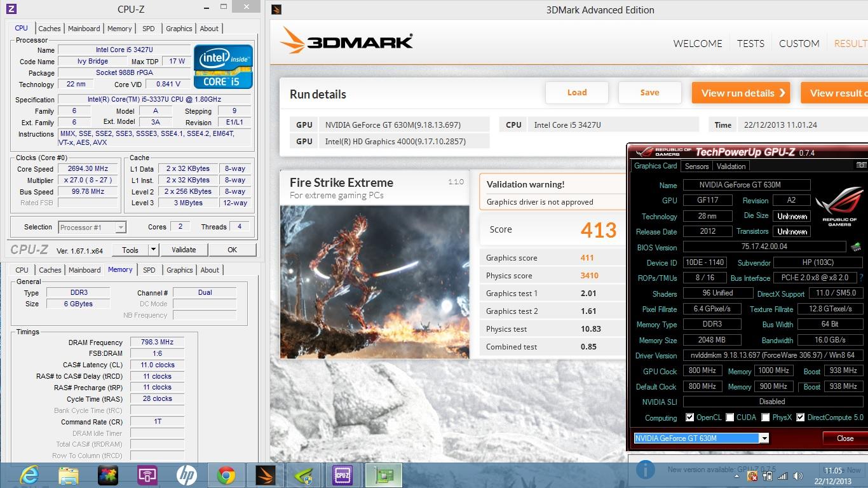Click the colorful puzzle-piece taskbar icon
This screenshot has width=868, height=488.
click(x=108, y=475)
